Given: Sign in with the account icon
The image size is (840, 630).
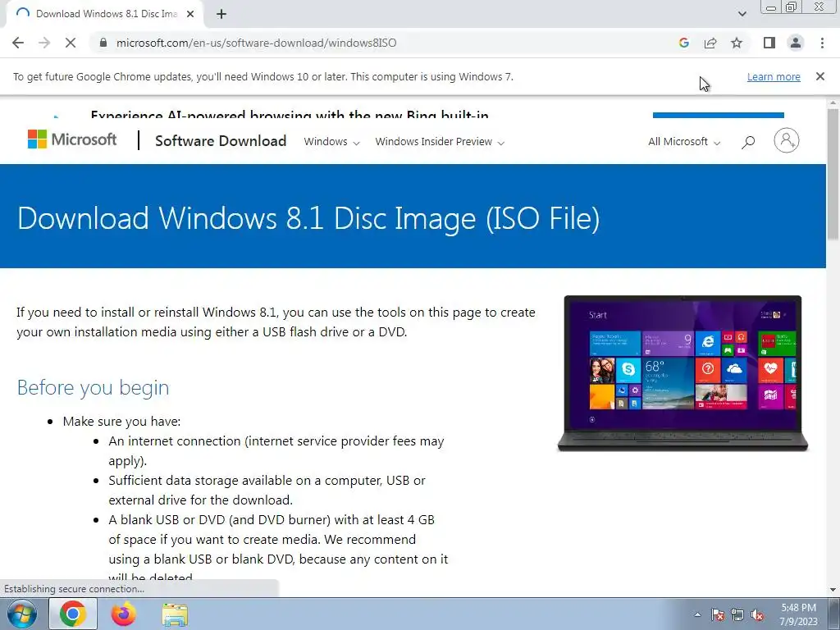Looking at the screenshot, I should [x=786, y=140].
